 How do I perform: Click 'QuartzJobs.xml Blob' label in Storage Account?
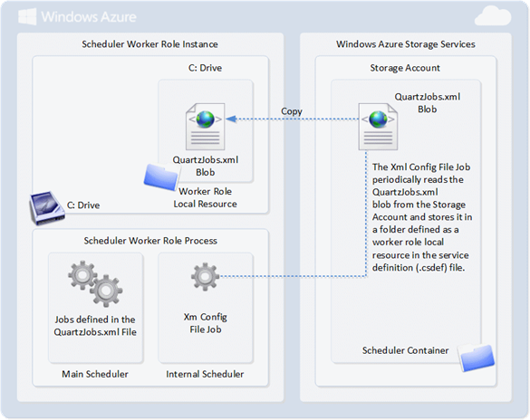(428, 103)
